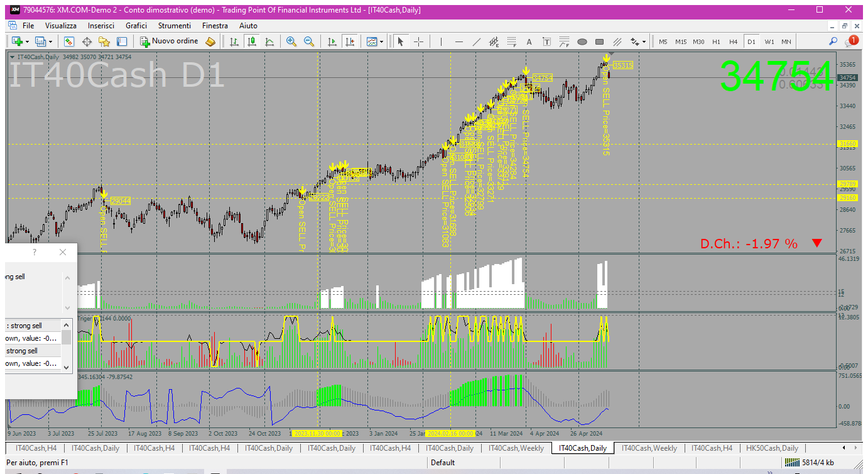Zoom out of the chart
The image size is (868, 474).
tap(309, 41)
